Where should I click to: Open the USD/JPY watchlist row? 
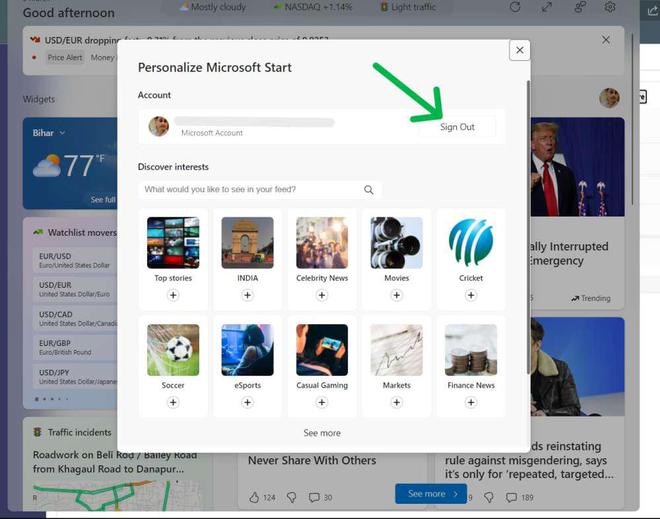(75, 377)
